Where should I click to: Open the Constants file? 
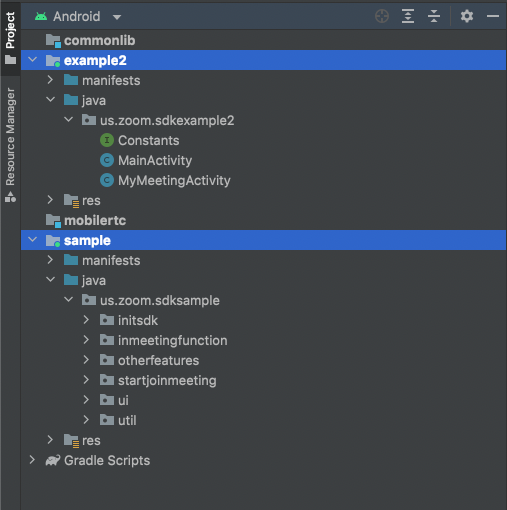(149, 140)
